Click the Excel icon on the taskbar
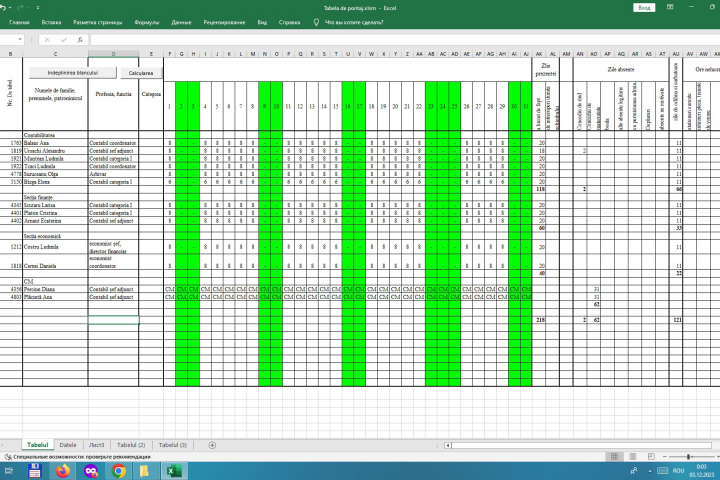This screenshot has width=720, height=480. 174,471
